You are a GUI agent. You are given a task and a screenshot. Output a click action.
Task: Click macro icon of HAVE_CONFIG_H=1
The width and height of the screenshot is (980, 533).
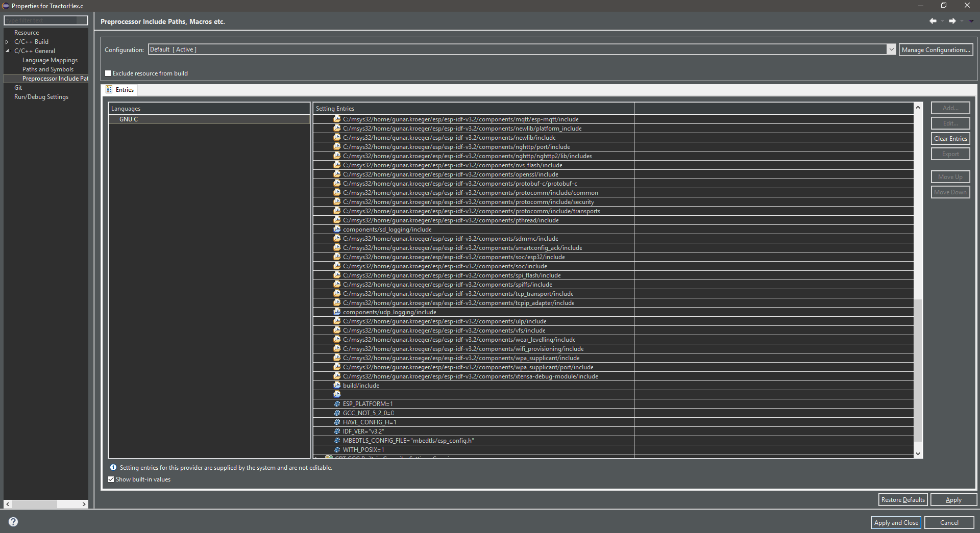click(337, 422)
